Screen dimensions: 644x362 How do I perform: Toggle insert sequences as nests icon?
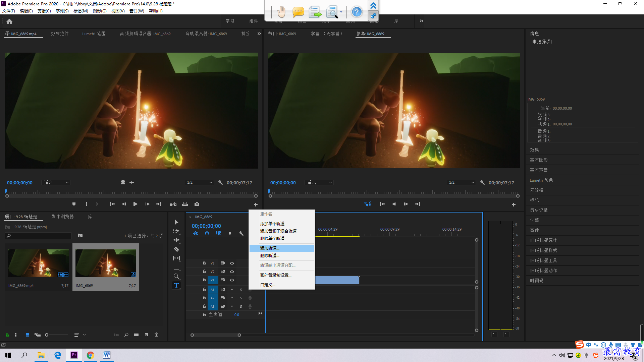tap(196, 233)
